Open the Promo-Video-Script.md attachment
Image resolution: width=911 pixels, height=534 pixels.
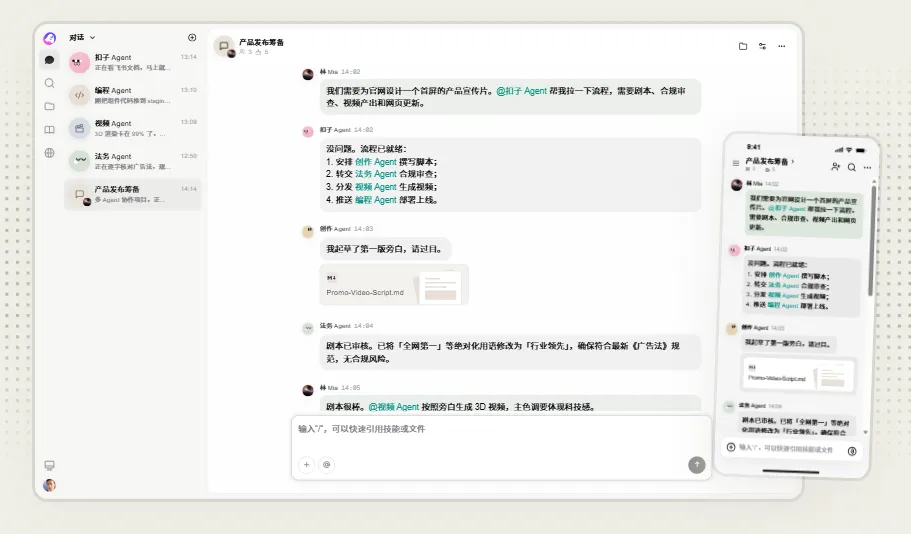pyautogui.click(x=394, y=285)
